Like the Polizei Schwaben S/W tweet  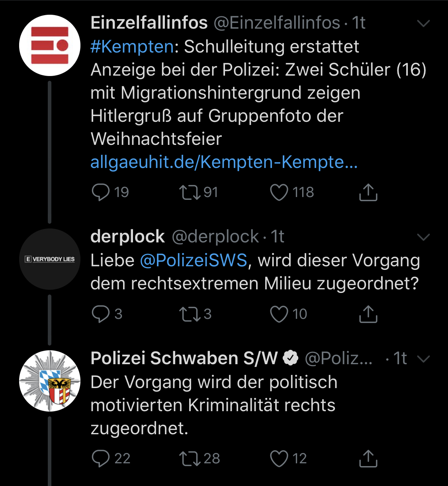point(279,459)
